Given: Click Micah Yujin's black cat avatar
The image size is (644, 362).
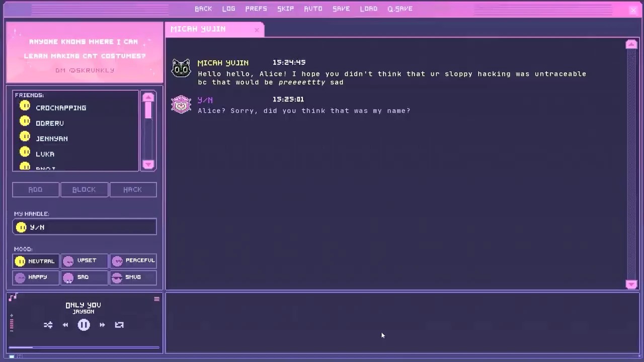Looking at the screenshot, I should pos(181,68).
